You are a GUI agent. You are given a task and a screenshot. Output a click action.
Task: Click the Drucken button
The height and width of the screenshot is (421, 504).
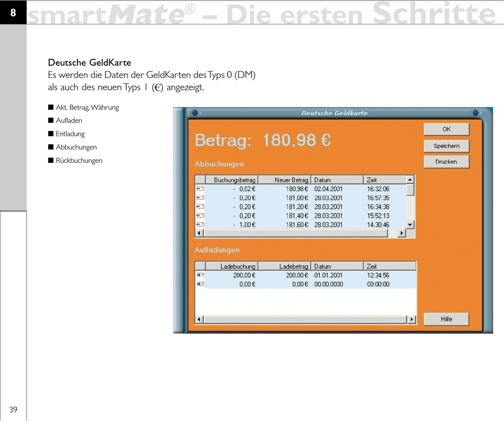(447, 162)
